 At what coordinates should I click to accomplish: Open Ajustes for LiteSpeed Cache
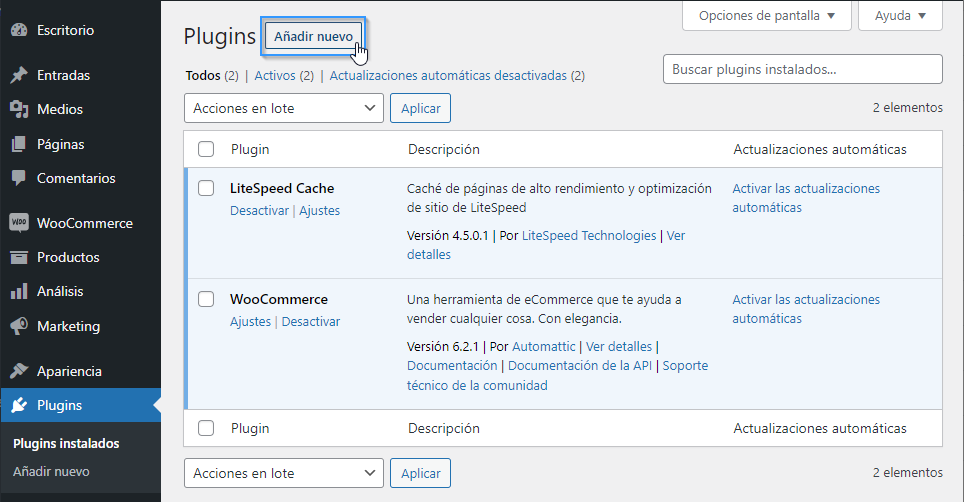[x=320, y=210]
